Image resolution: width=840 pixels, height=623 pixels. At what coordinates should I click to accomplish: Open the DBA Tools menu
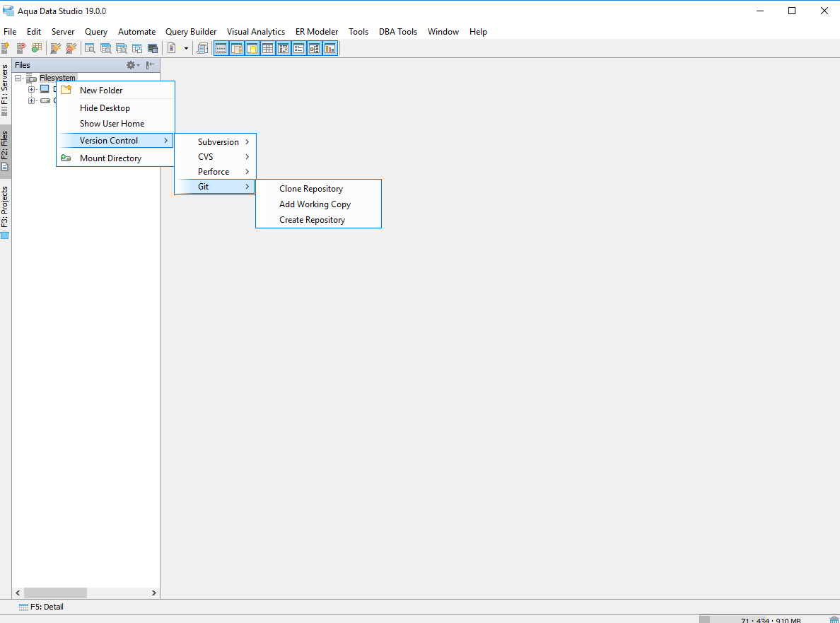(397, 32)
